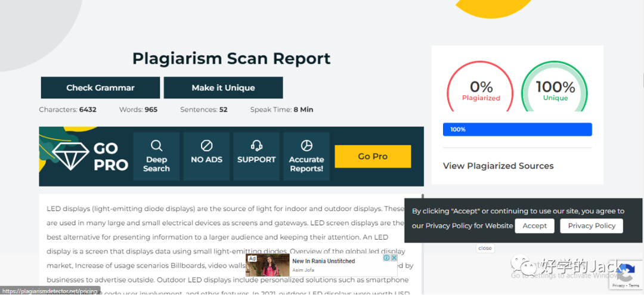Click the blue 100% progress bar
Screen dimensions: 644x295
click(518, 129)
